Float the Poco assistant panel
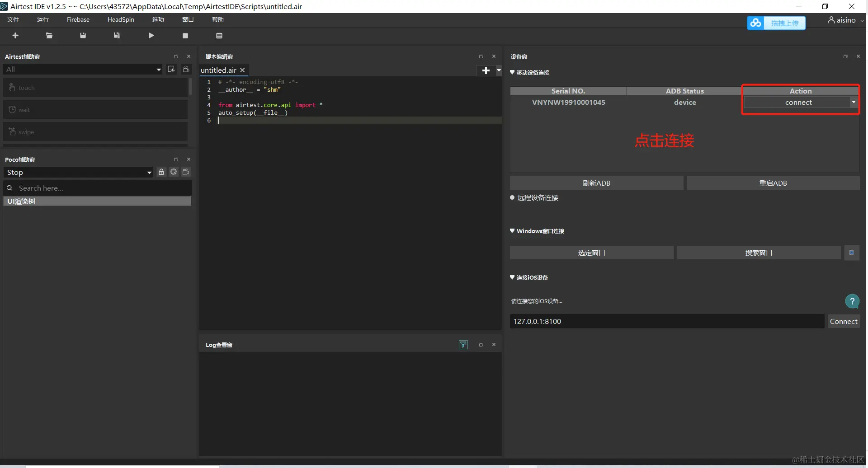The height and width of the screenshot is (468, 868). 176,159
